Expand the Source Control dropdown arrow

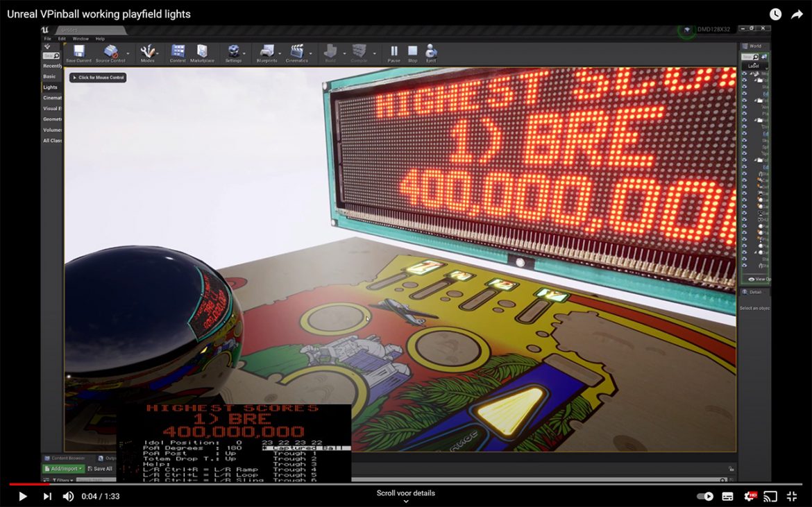tap(128, 53)
